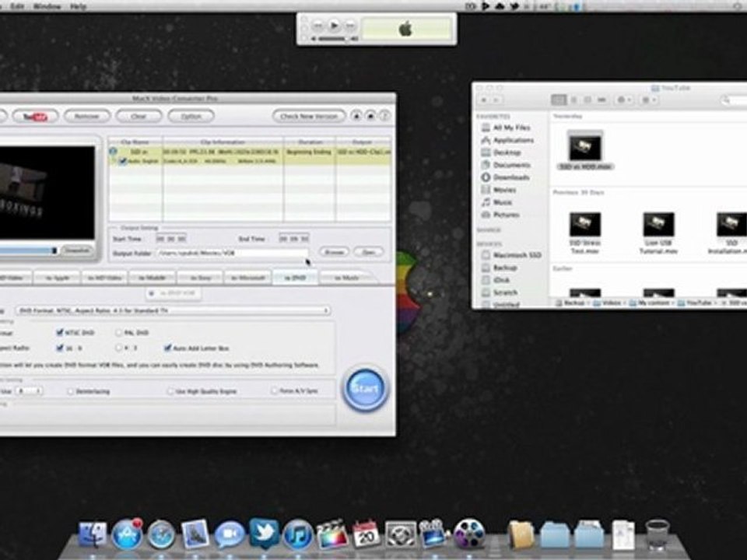
Task: Enable Force A/V Sync option
Action: [274, 391]
